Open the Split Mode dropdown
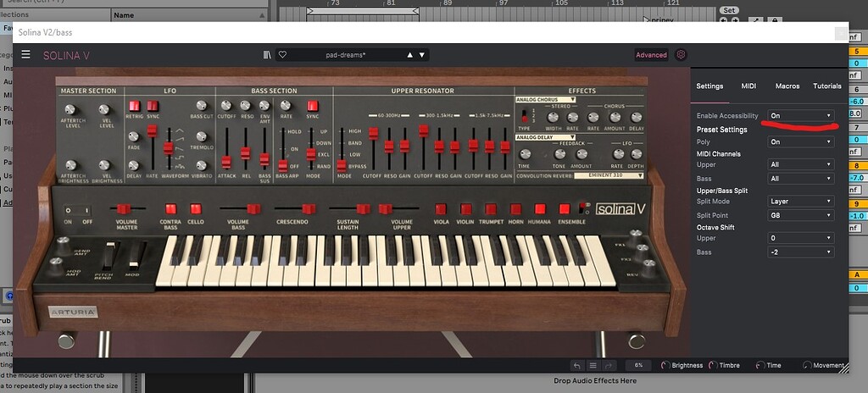Viewport: 868px width, 393px height. coord(801,202)
